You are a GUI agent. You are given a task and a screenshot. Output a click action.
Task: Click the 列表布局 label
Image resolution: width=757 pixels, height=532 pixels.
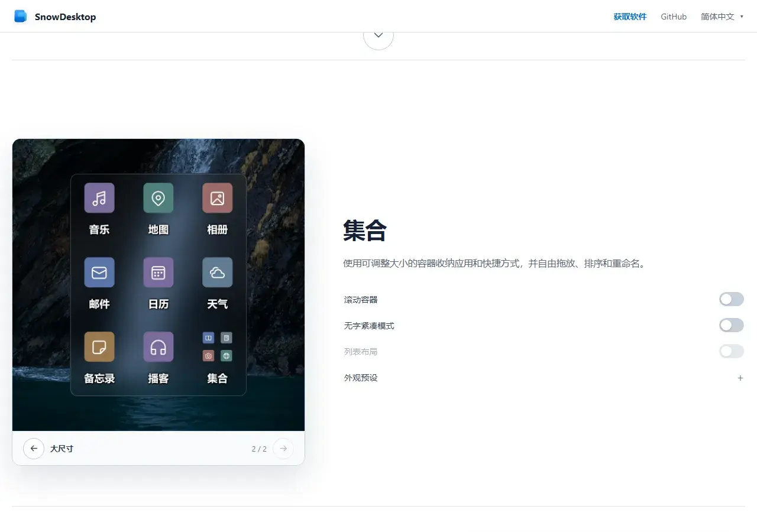(x=361, y=352)
